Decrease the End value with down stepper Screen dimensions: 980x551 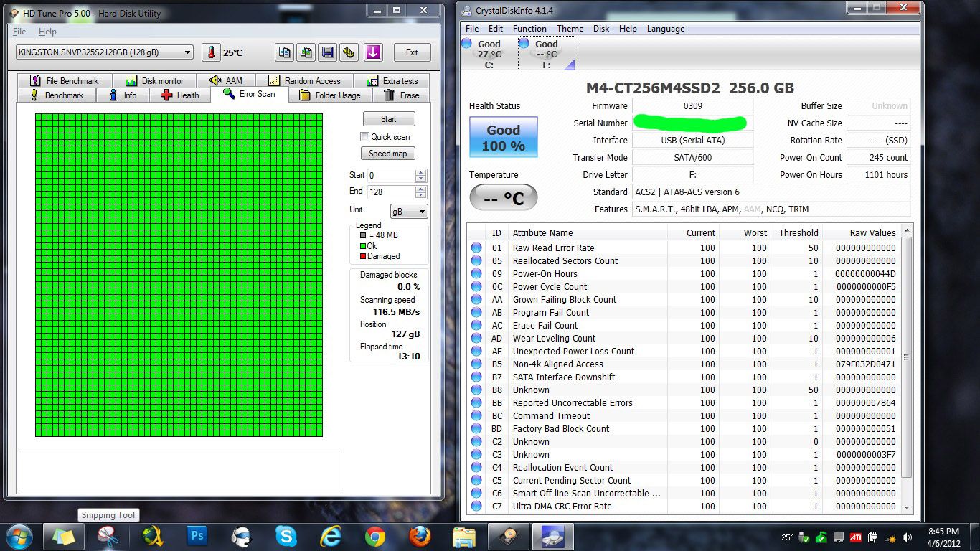(421, 195)
